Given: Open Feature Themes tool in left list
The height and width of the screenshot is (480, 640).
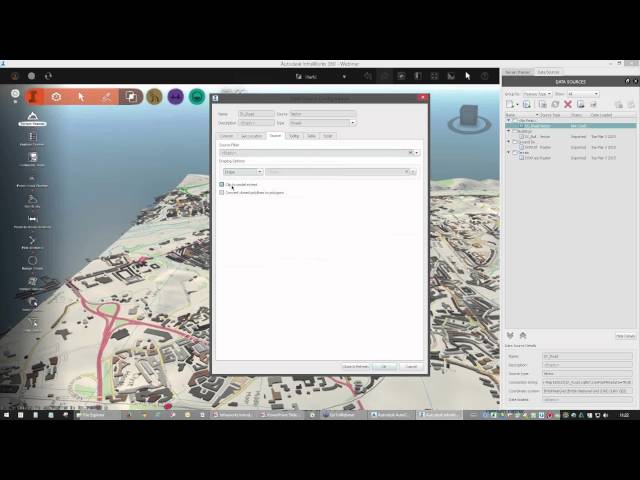Looking at the screenshot, I should coord(32,139).
